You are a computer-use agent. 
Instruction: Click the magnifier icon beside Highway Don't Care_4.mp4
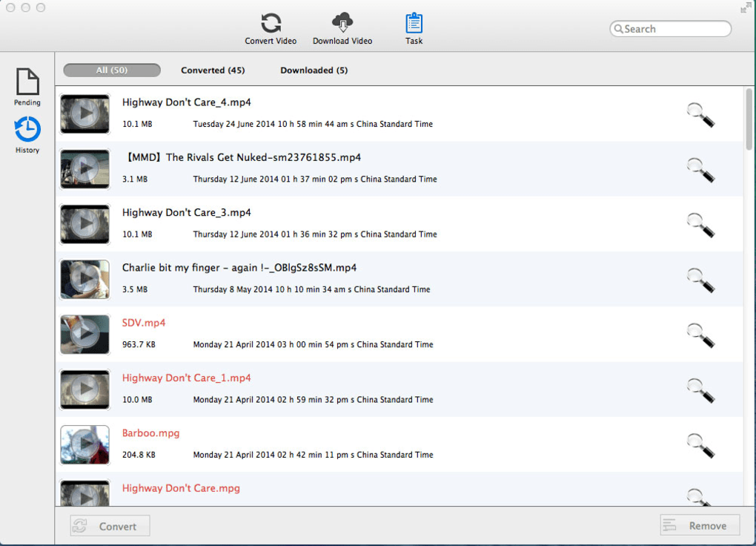tap(700, 114)
